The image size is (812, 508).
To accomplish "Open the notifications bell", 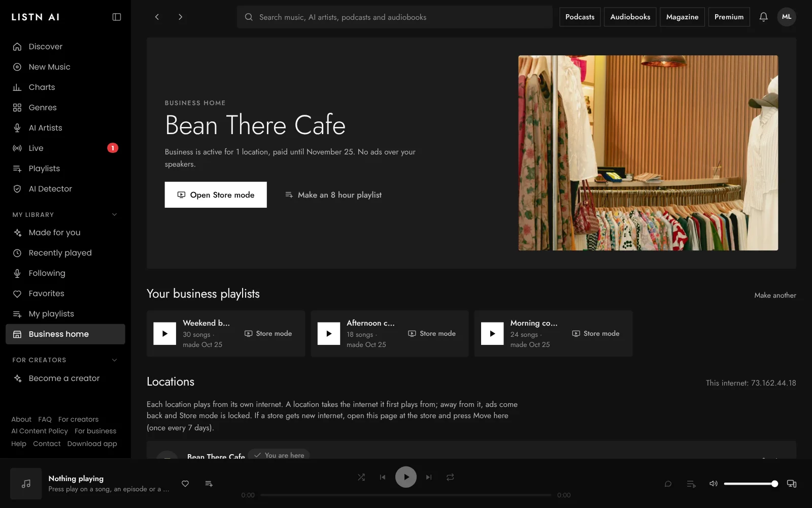I will click(x=763, y=17).
